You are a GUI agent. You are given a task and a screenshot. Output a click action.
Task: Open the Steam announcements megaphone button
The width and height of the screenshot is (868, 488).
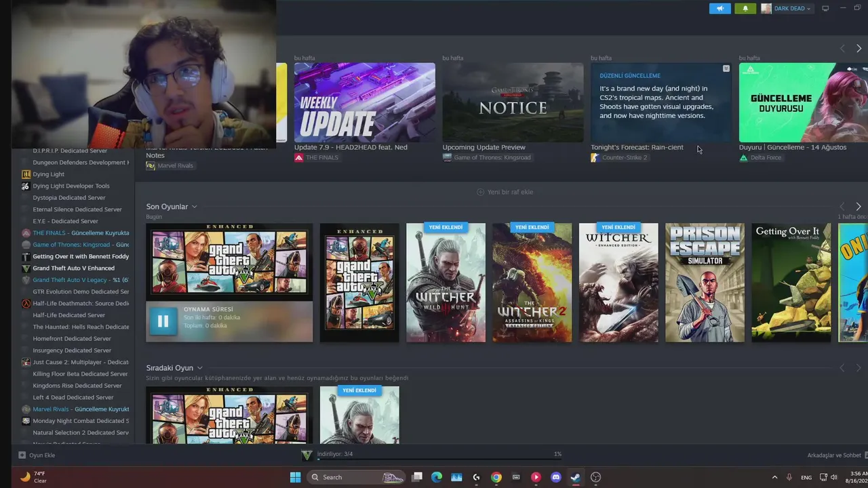(720, 9)
